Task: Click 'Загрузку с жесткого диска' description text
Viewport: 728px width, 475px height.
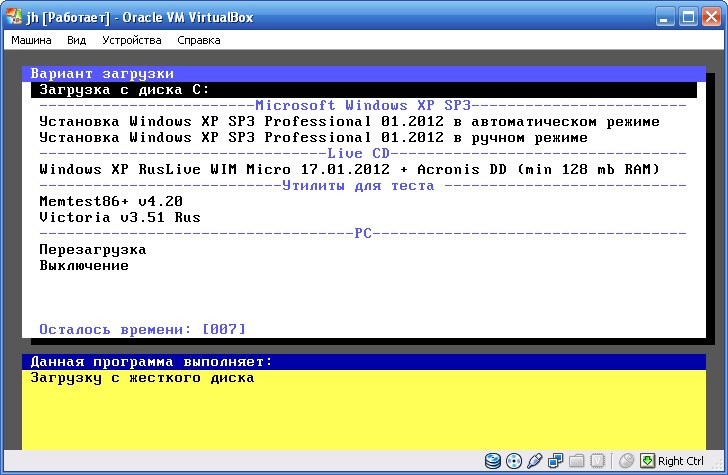Action: pos(142,378)
